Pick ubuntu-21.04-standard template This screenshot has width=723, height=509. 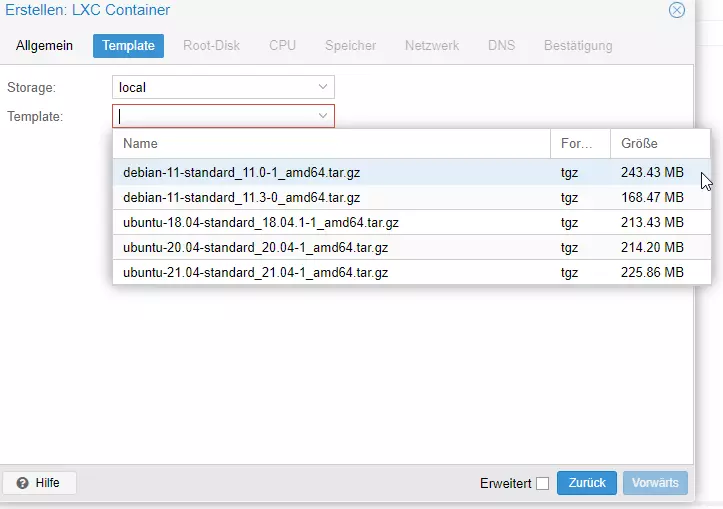tap(255, 272)
